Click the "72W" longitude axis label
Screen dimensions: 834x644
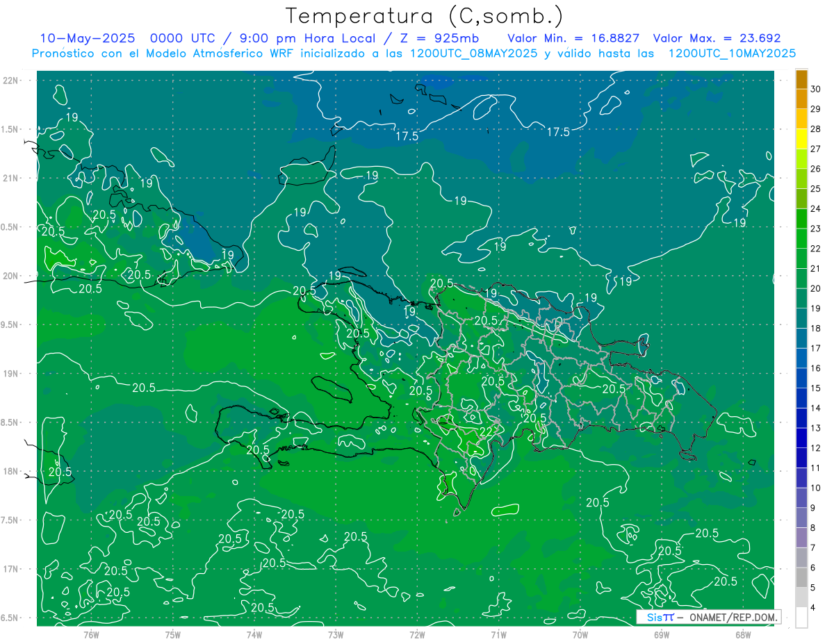point(417,634)
